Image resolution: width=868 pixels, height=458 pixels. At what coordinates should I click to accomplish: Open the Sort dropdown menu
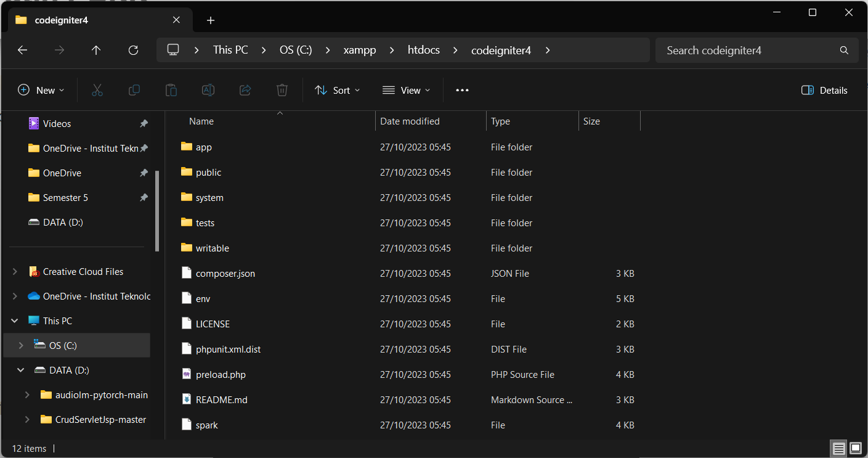338,90
